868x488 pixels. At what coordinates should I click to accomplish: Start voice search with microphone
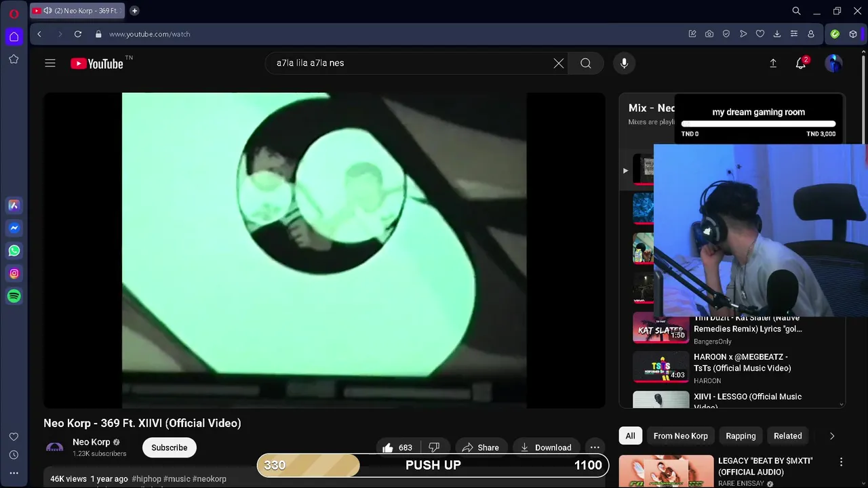coord(625,63)
